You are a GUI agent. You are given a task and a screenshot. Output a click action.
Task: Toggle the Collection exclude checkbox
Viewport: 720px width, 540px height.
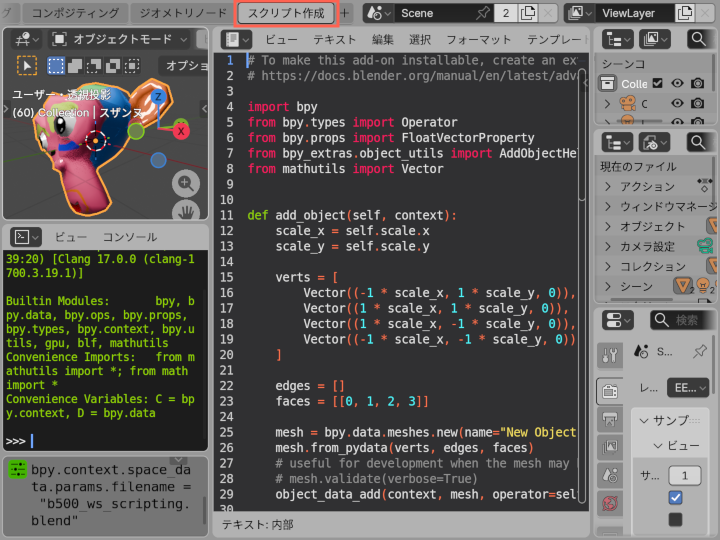pos(658,83)
